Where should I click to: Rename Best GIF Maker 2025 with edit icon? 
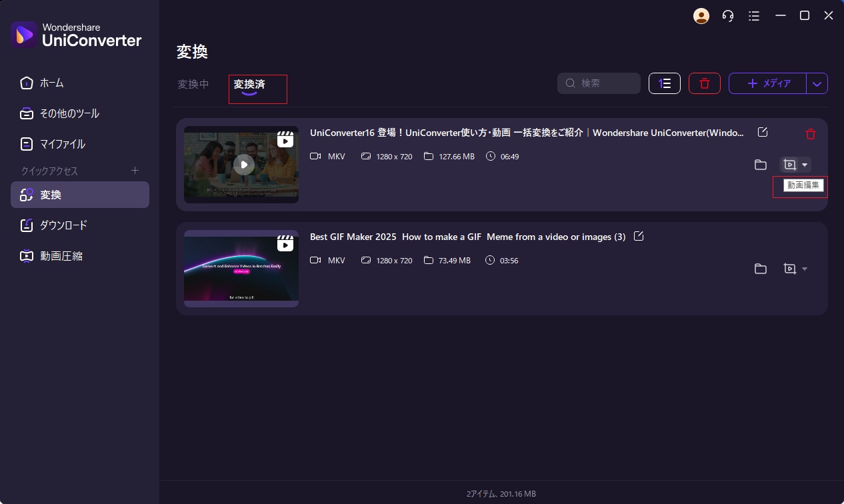tap(638, 236)
